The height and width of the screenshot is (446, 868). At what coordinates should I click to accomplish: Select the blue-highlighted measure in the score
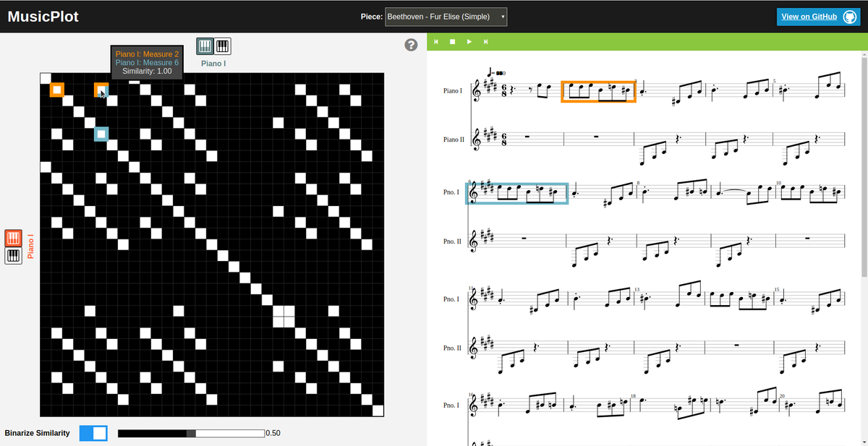tap(518, 193)
